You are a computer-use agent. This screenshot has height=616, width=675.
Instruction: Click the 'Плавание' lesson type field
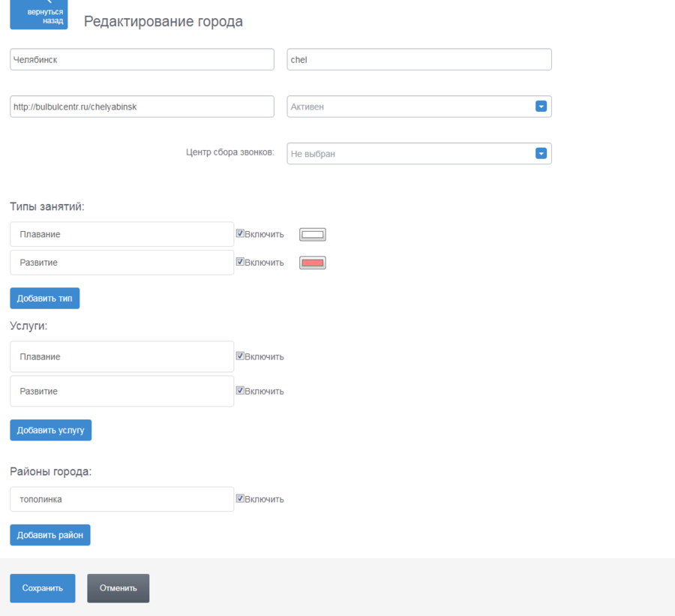121,234
